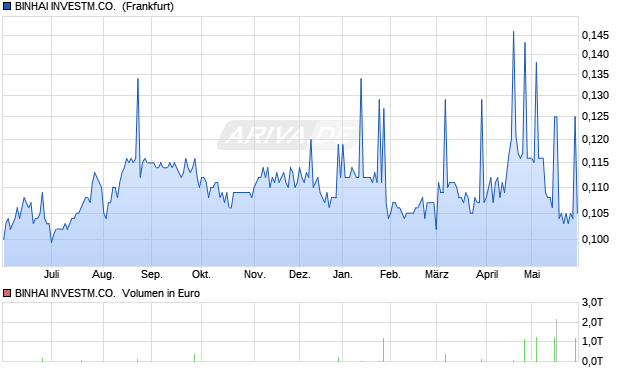620x371 pixels.
Task: Select the 'März' month label
Action: 437,274
